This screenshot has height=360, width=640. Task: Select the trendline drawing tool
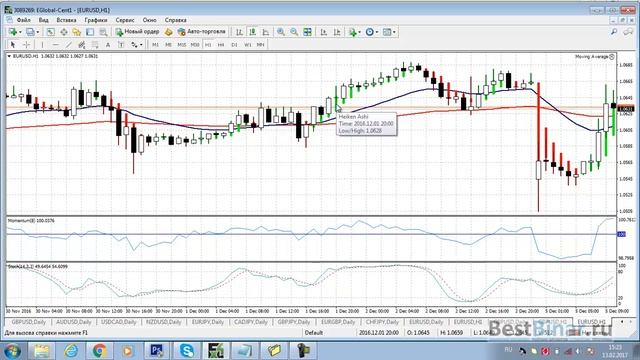point(69,44)
